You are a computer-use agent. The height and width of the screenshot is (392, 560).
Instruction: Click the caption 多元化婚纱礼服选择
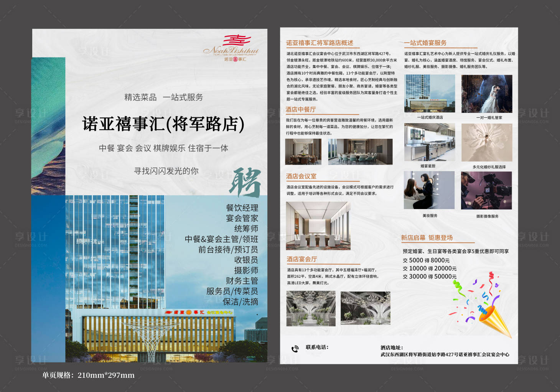click(x=489, y=167)
